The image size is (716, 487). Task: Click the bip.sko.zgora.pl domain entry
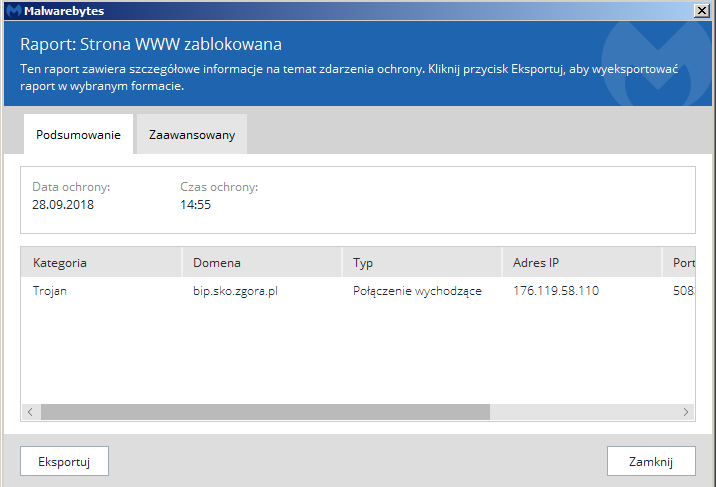235,291
